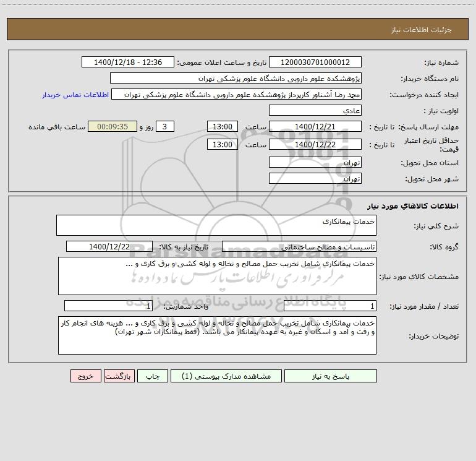Click the label 'اولویت نیاز :'
This screenshot has height=461, width=476.
(441, 111)
